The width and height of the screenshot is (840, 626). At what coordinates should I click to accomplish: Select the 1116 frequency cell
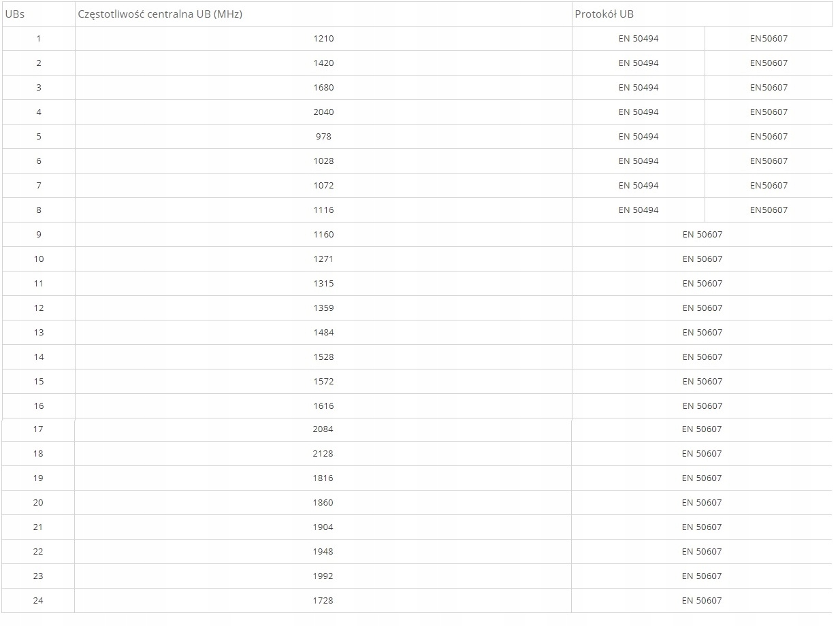pyautogui.click(x=323, y=210)
